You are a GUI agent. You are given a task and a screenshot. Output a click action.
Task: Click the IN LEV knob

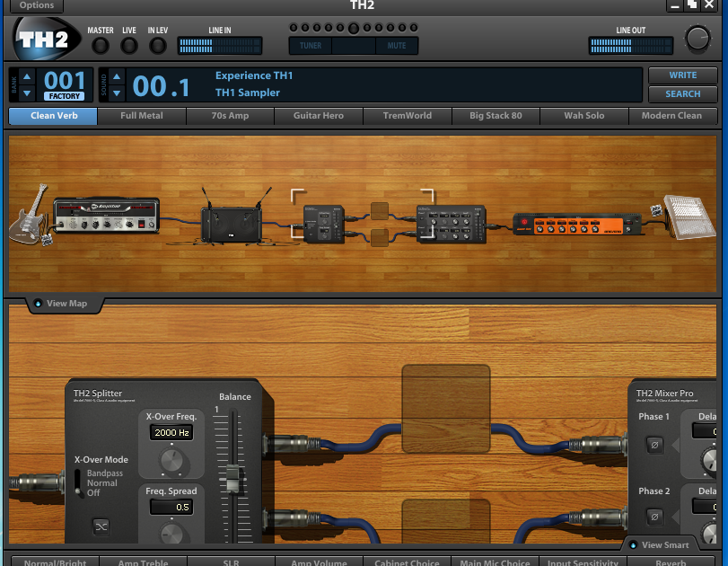(158, 46)
